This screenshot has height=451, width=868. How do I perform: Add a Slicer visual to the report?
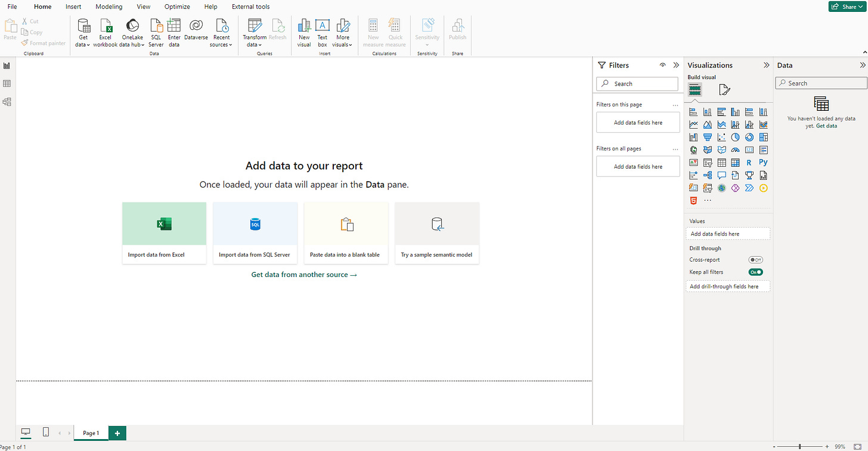coord(708,162)
